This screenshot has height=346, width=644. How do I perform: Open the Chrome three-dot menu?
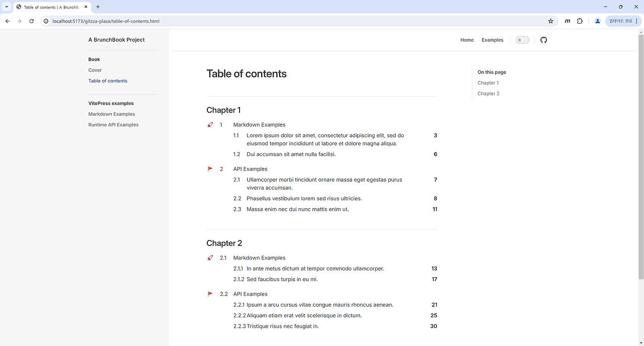(636, 21)
